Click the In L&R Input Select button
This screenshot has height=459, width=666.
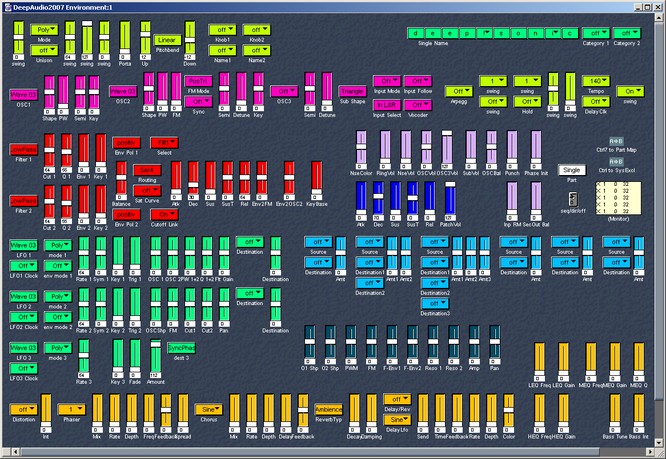[x=387, y=104]
